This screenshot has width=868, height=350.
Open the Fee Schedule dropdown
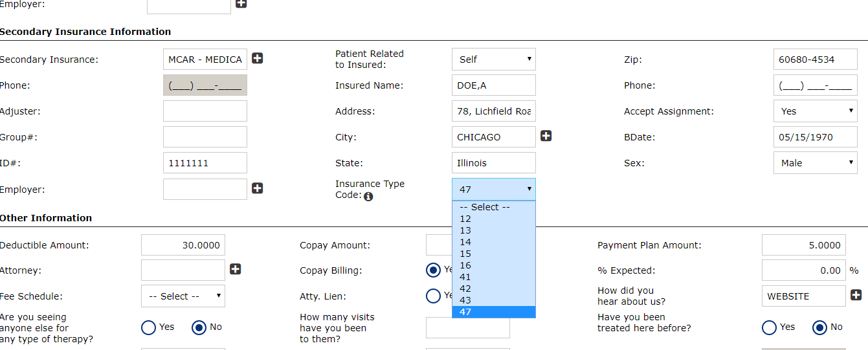click(x=183, y=296)
